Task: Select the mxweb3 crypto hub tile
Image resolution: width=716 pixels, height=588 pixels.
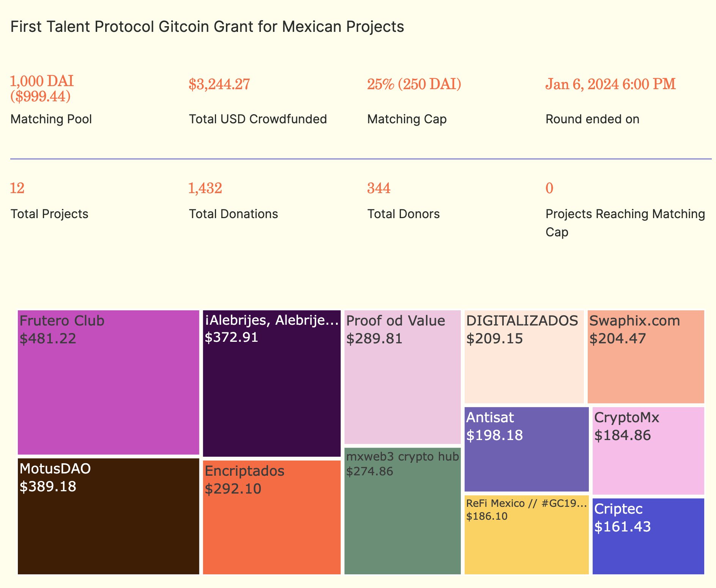Action: (402, 511)
